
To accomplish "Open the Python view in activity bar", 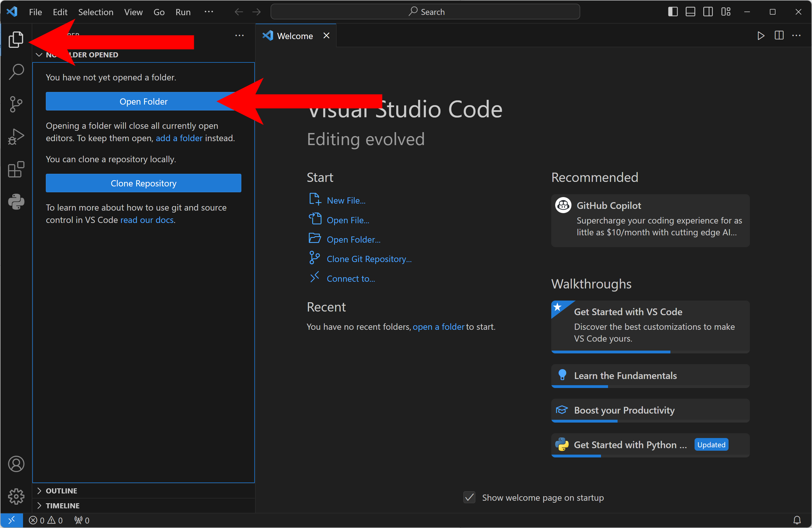I will pyautogui.click(x=16, y=202).
